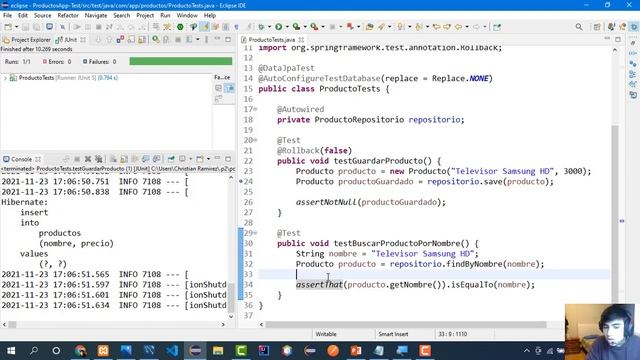Click the New file toolbar icon
Image resolution: width=640 pixels, height=360 pixels.
(x=7, y=27)
